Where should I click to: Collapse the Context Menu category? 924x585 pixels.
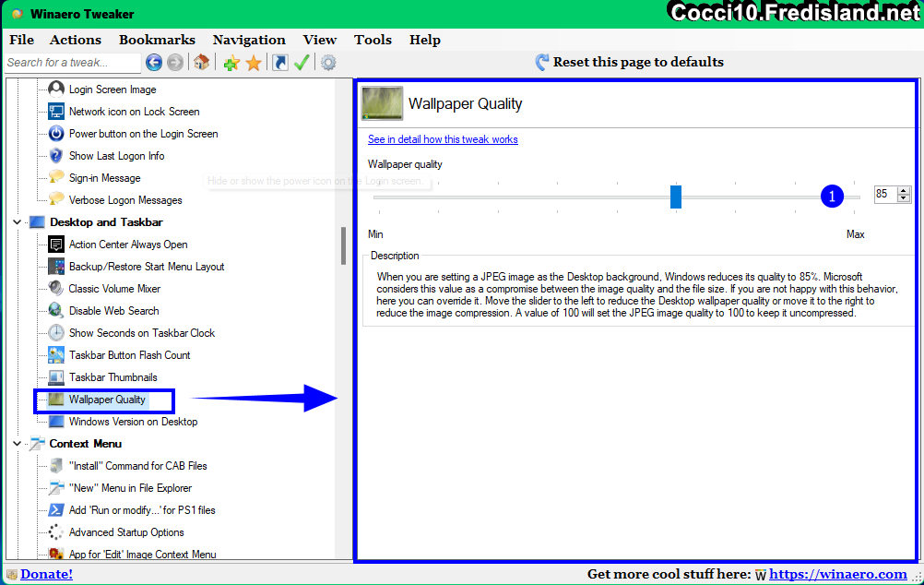coord(18,444)
